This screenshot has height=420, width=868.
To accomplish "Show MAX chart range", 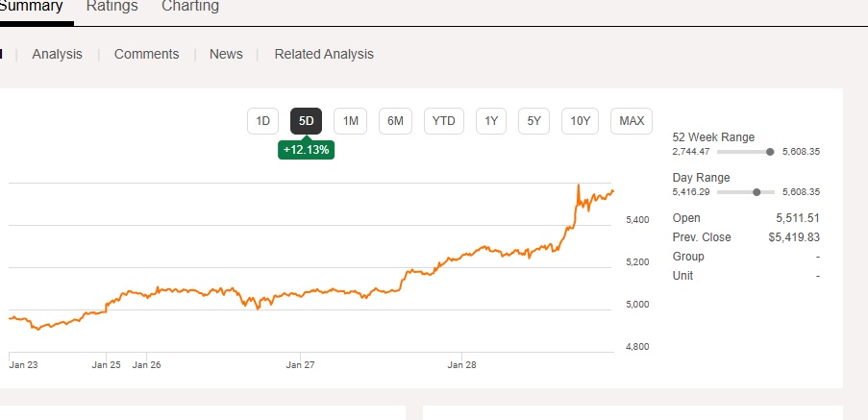I will click(x=632, y=121).
